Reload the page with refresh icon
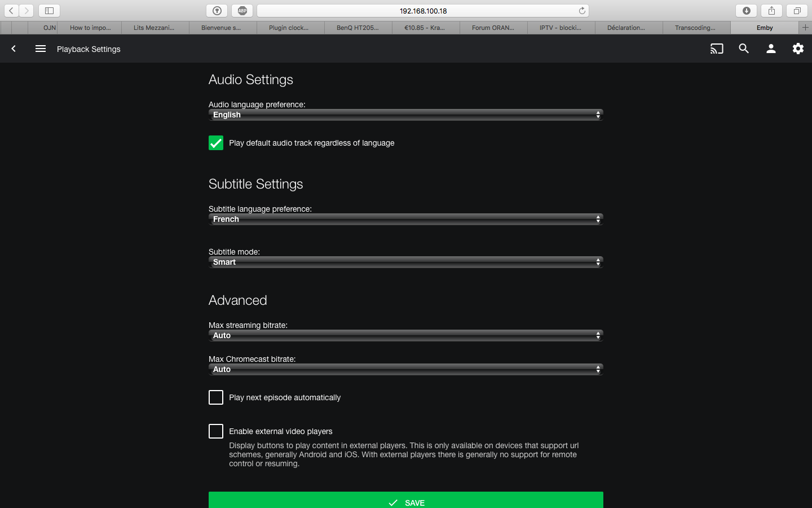The image size is (812, 508). point(582,11)
